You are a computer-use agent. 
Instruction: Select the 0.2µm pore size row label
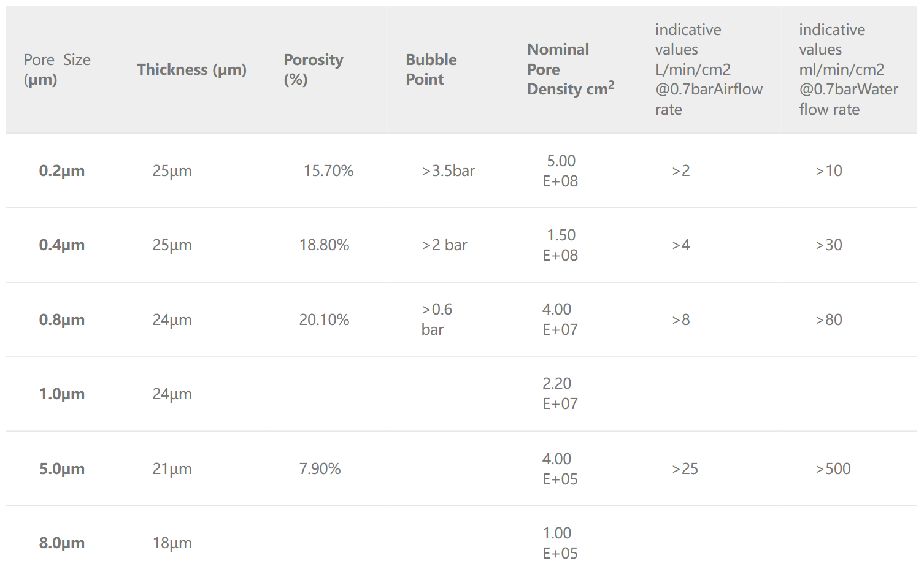(x=62, y=170)
